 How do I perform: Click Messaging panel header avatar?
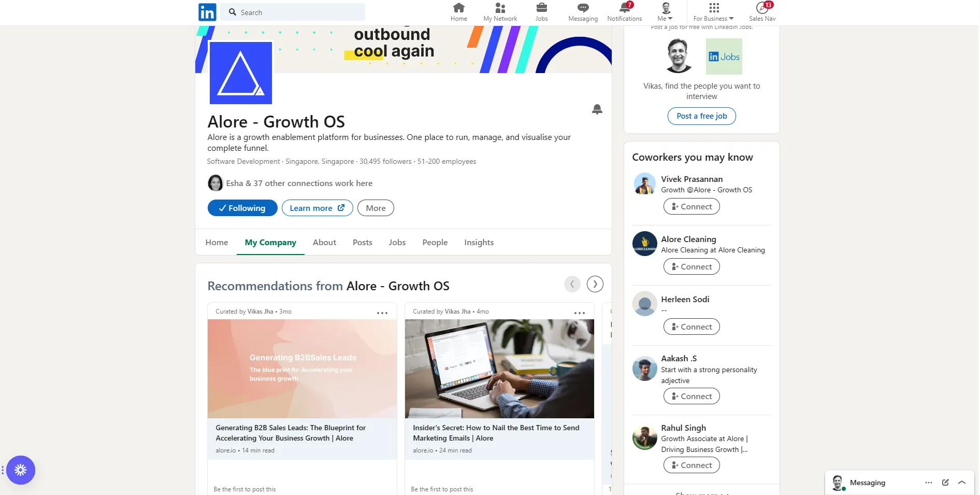837,483
